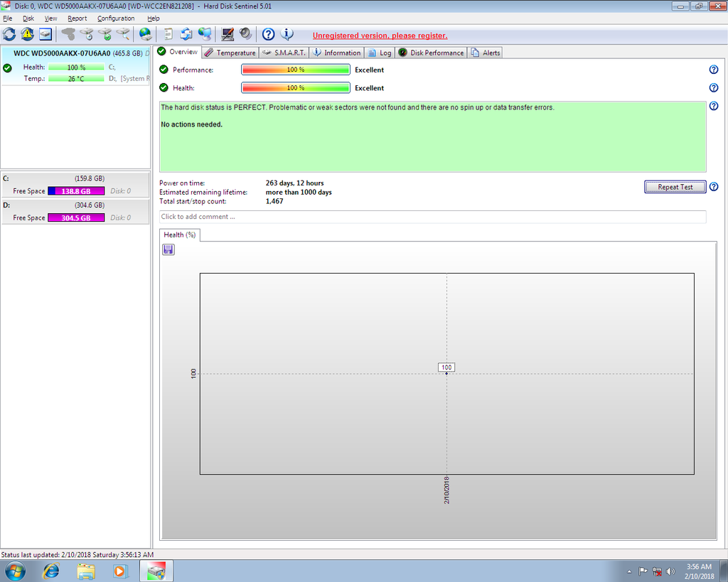Click the sidebar Health 100 % bar
The height and width of the screenshot is (582, 728).
(x=76, y=68)
